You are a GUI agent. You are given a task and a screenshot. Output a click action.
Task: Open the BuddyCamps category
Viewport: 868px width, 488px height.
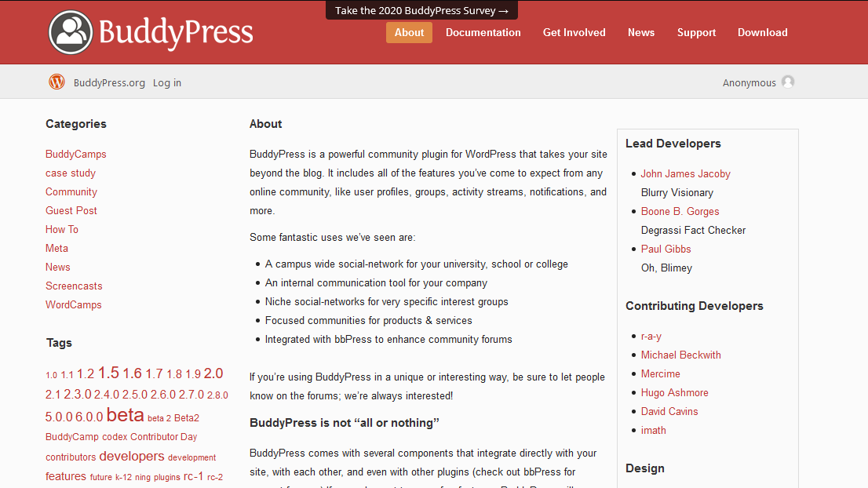76,155
